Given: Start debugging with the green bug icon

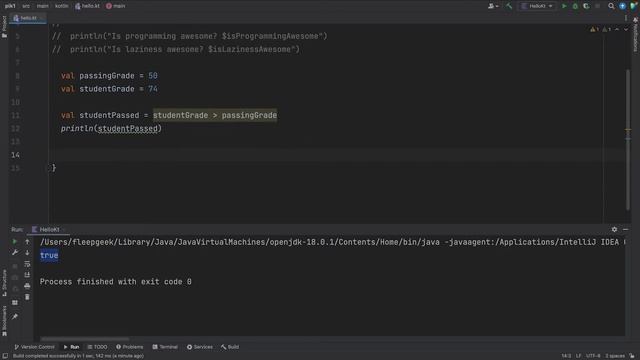Looking at the screenshot, I should 575,6.
